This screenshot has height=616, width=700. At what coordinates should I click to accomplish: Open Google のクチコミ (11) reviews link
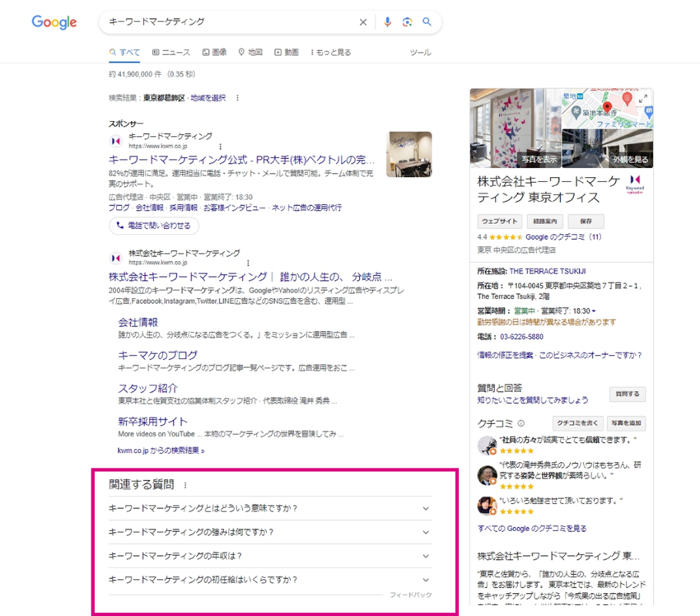(563, 237)
